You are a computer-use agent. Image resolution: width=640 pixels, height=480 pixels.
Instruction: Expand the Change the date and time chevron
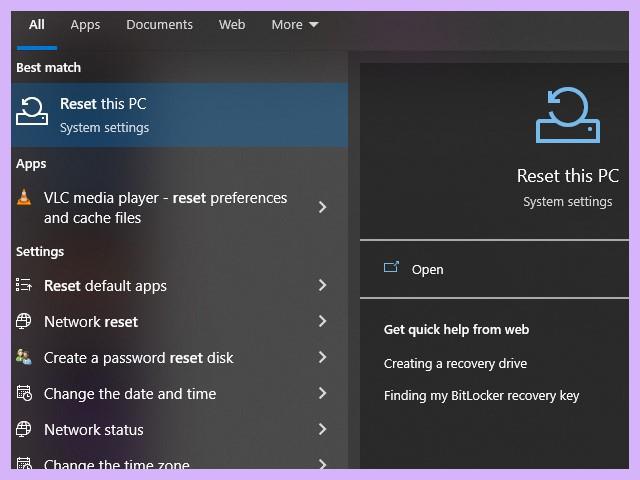(x=322, y=393)
